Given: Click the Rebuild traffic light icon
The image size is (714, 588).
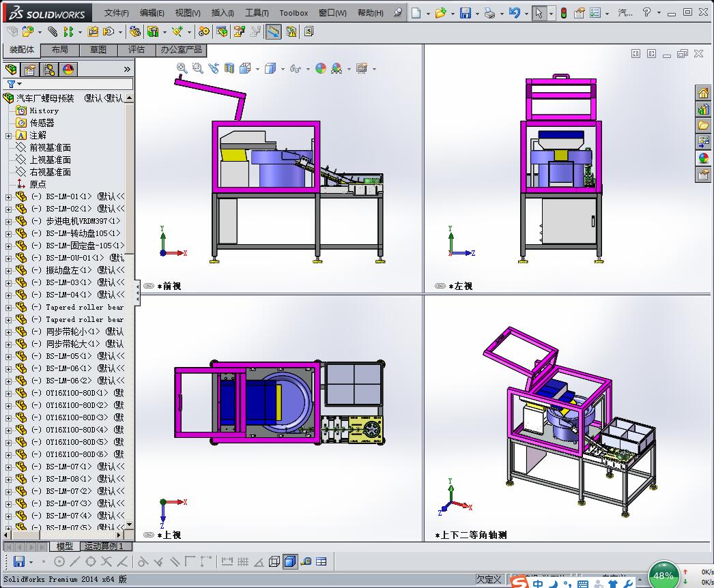Looking at the screenshot, I should pos(564,13).
